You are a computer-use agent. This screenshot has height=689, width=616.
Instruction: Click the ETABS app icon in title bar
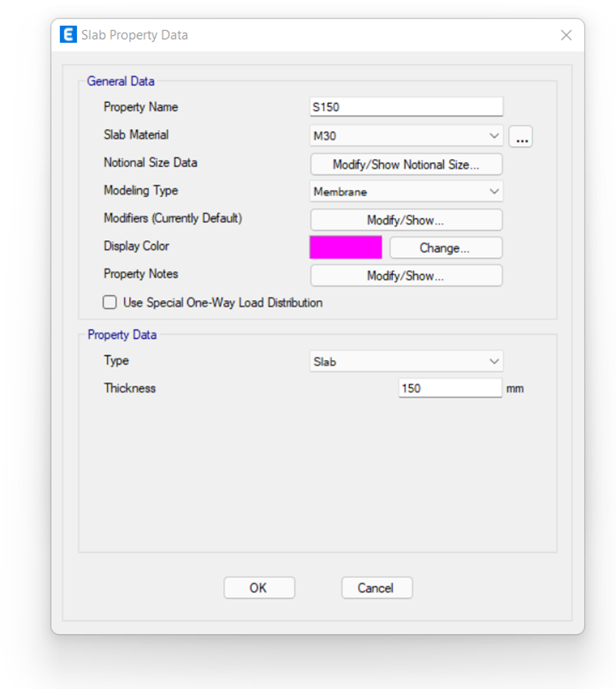[x=68, y=35]
